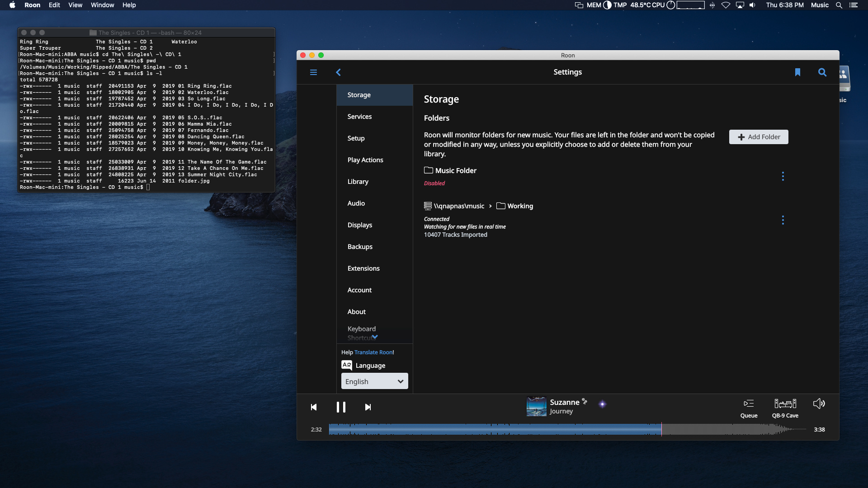868x488 pixels.
Task: Open the Roon hamburger navigation menu
Action: [x=313, y=72]
